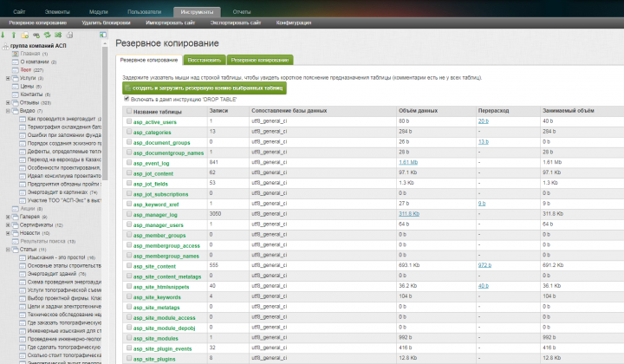Check the box for asp_event_log
This screenshot has width=624, height=364.
pyautogui.click(x=129, y=163)
